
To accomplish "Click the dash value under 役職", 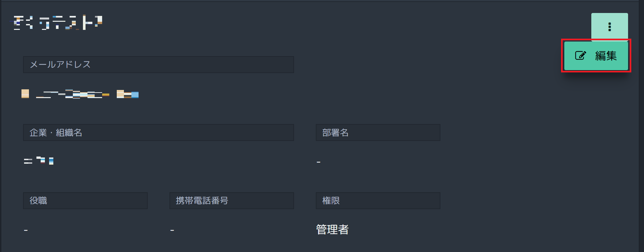I will pyautogui.click(x=26, y=230).
